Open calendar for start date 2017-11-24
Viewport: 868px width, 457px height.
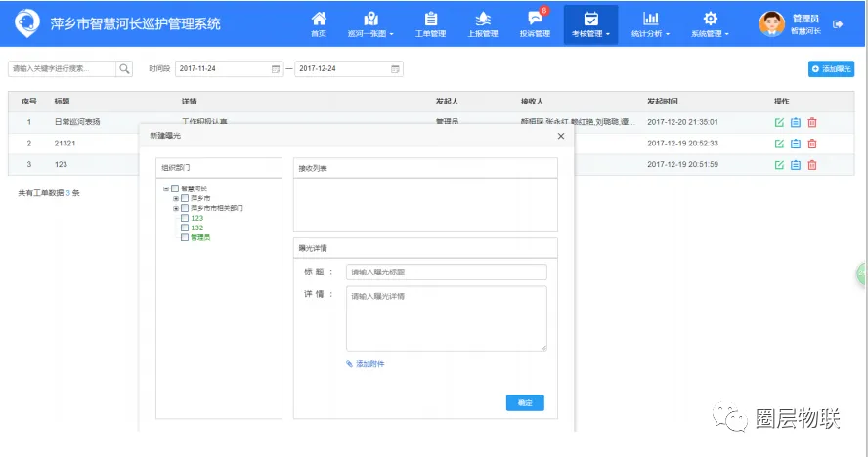[275, 69]
